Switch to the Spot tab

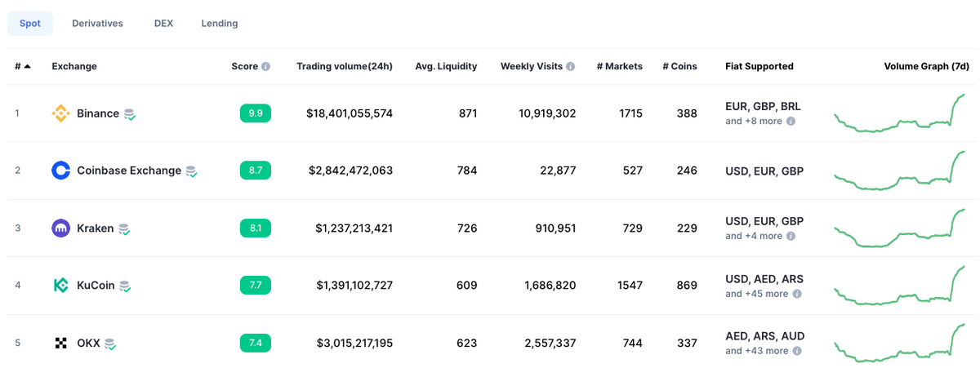30,24
